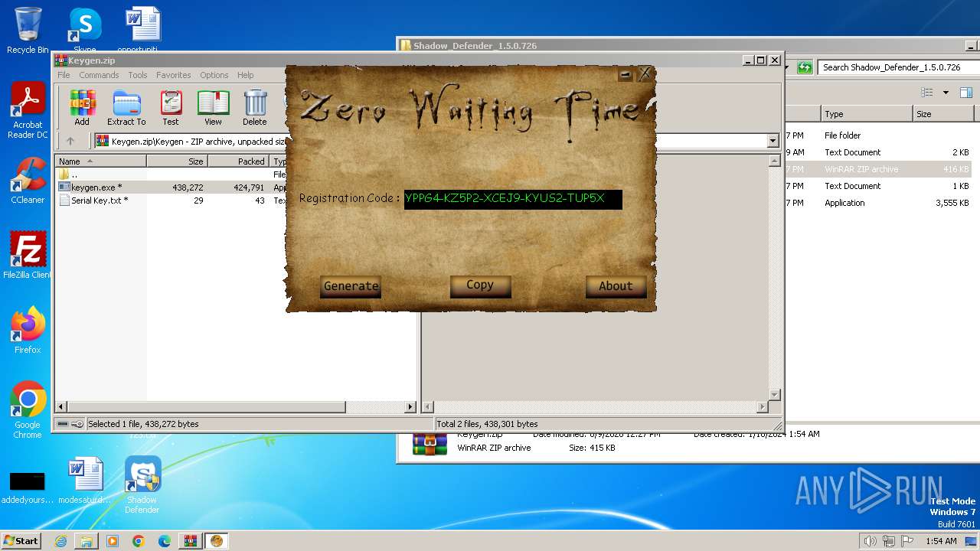Open Windows Media Player from the taskbar

coord(113,541)
